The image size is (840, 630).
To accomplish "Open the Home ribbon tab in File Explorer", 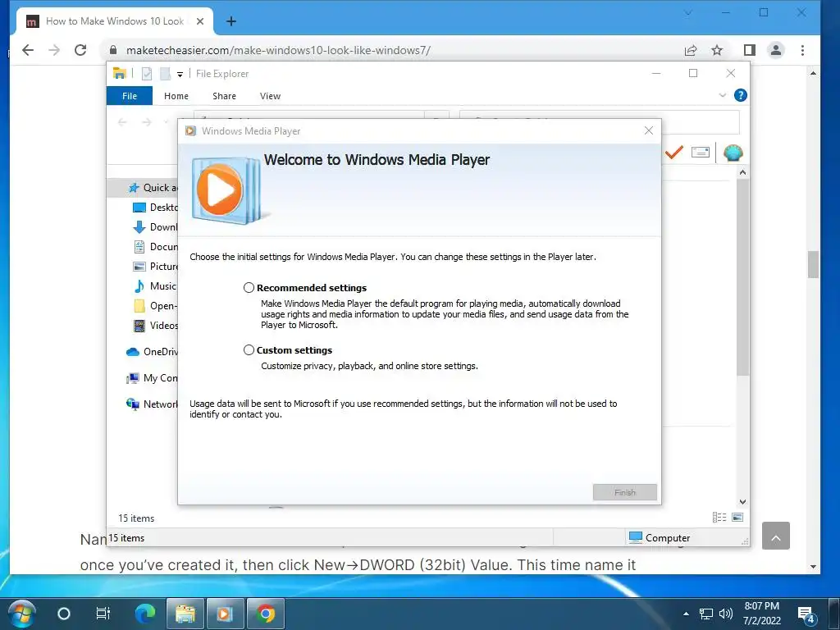I will (x=176, y=96).
